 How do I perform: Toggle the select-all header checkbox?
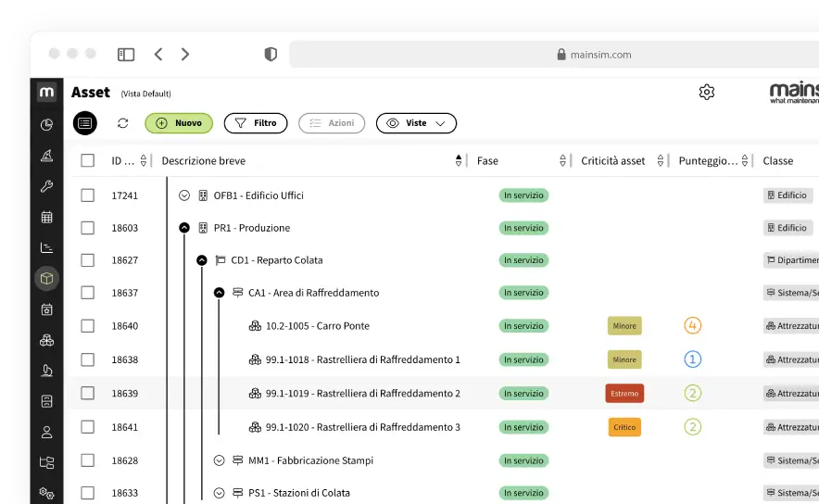tap(88, 160)
